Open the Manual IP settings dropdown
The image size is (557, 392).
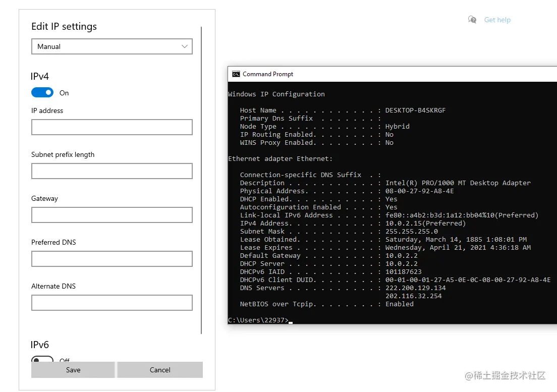[x=112, y=46]
